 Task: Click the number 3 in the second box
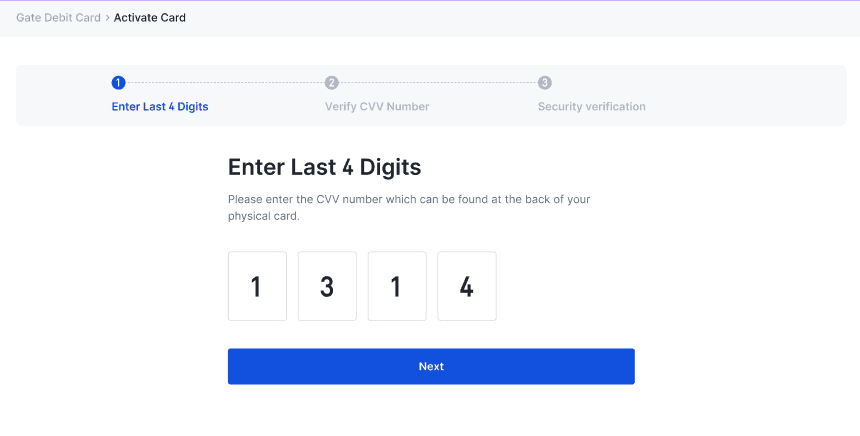(327, 287)
